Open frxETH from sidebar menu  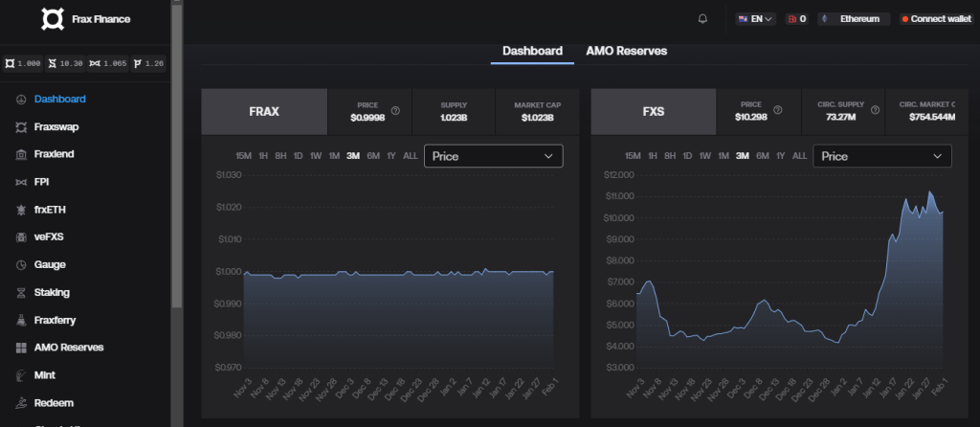50,210
